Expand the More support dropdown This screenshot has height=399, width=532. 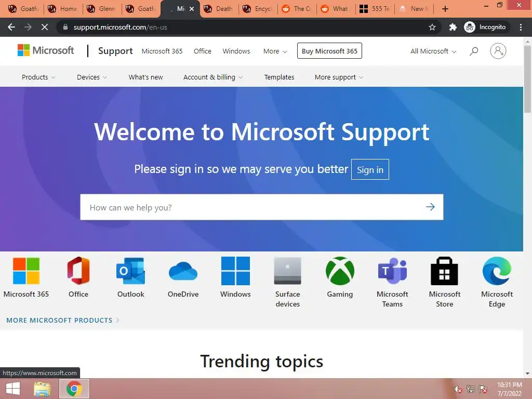pyautogui.click(x=339, y=77)
